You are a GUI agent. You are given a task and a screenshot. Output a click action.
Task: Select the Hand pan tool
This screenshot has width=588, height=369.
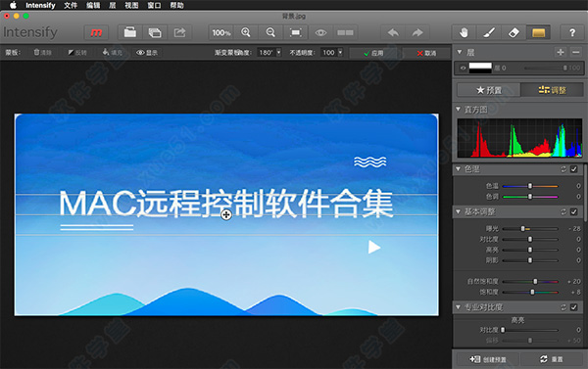tap(464, 33)
